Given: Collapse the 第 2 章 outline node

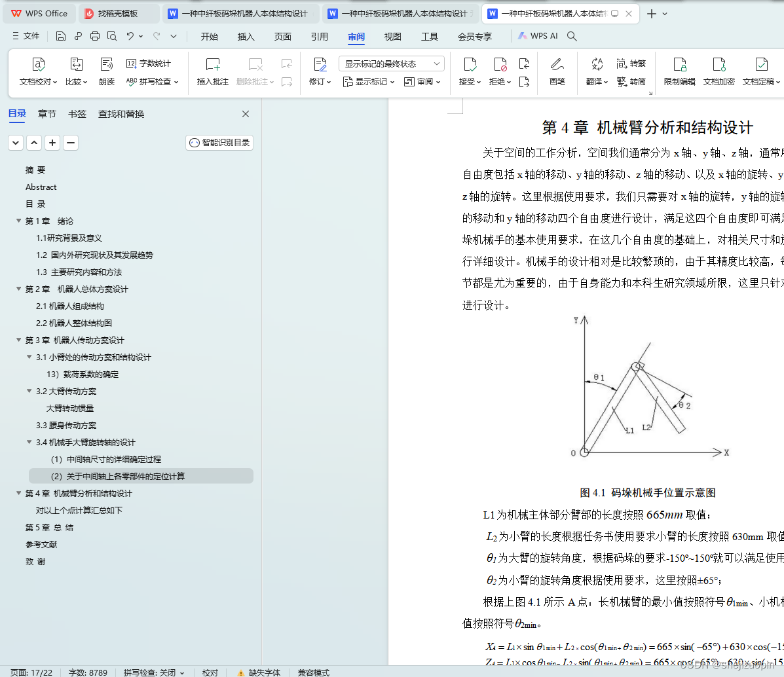Looking at the screenshot, I should point(18,289).
